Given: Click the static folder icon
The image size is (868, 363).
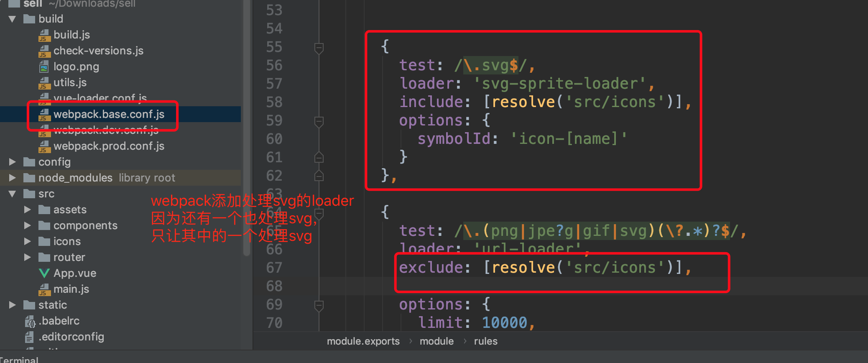Looking at the screenshot, I should pos(29,305).
